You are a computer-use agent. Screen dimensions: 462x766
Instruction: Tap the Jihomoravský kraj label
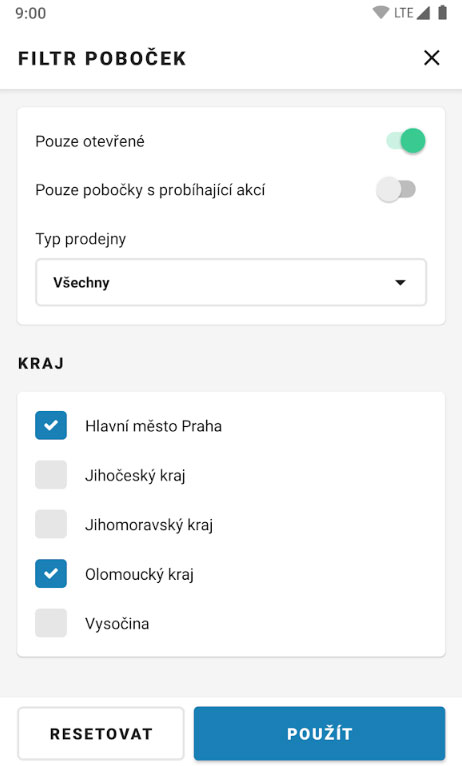coord(149,525)
